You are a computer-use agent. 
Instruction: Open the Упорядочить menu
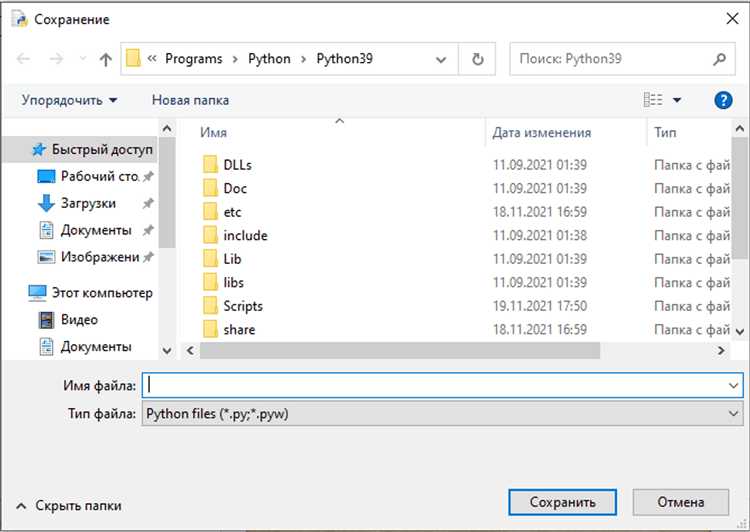[x=69, y=100]
